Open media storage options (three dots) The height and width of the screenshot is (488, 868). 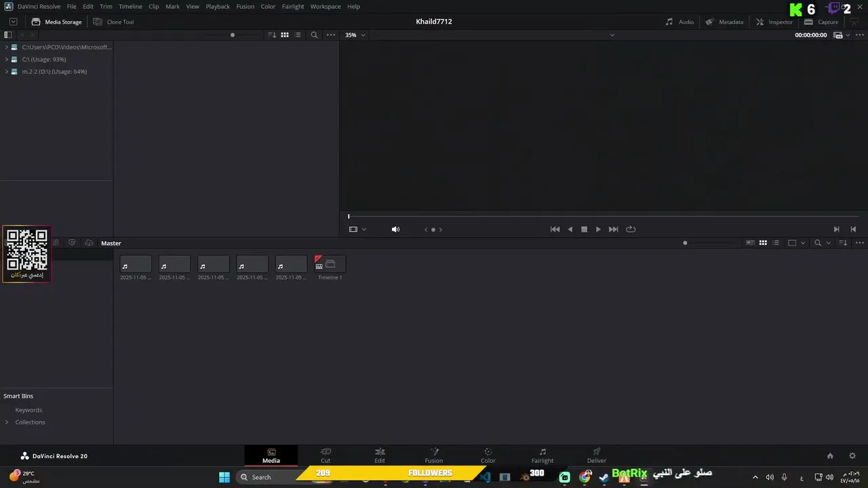tap(331, 35)
